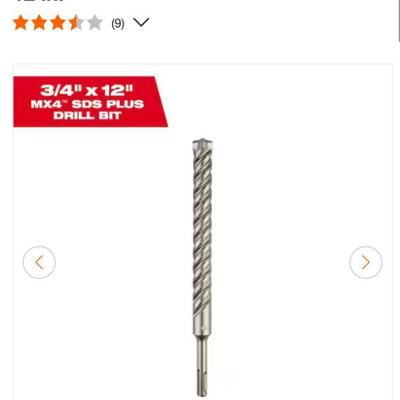Click the red 3/4" x 12" banner
This screenshot has width=400, height=400.
click(90, 102)
